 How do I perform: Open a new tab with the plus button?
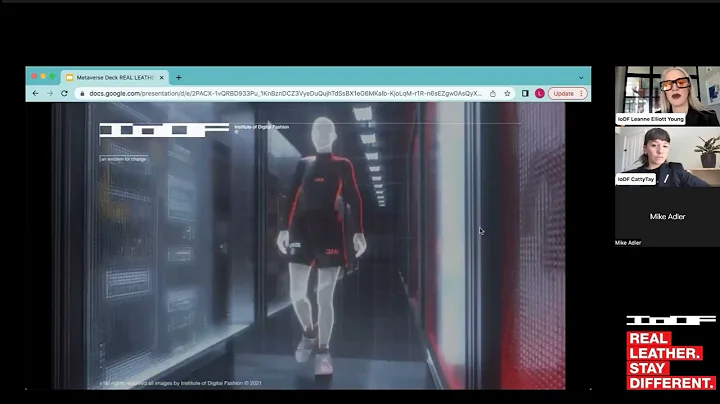point(179,78)
